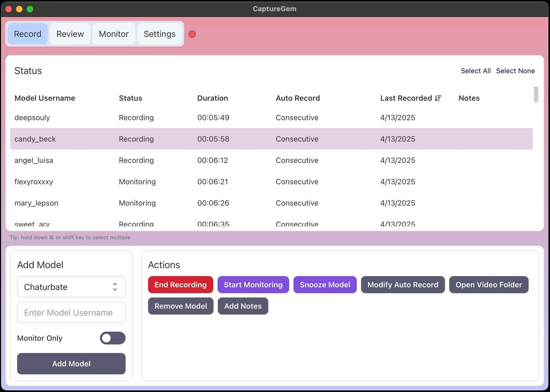Select the Record tab

[28, 34]
